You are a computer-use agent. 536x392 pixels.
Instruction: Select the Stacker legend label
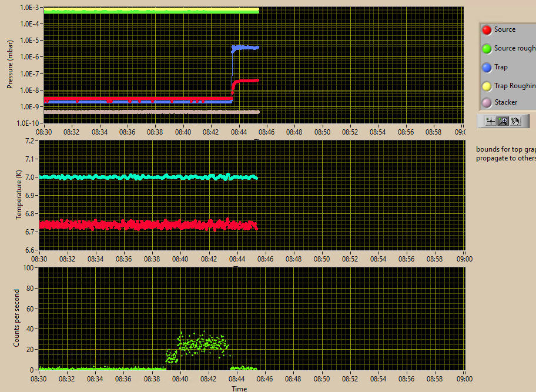pos(506,102)
